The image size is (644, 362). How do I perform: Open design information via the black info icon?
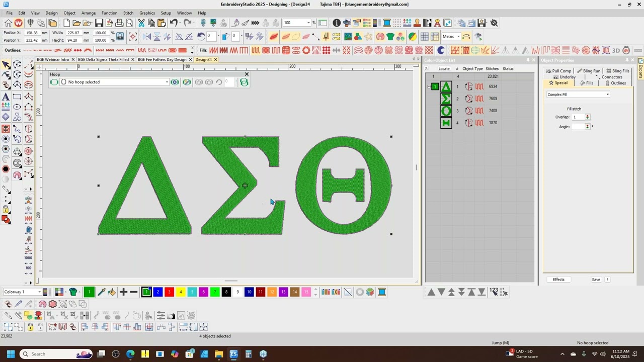click(x=337, y=23)
